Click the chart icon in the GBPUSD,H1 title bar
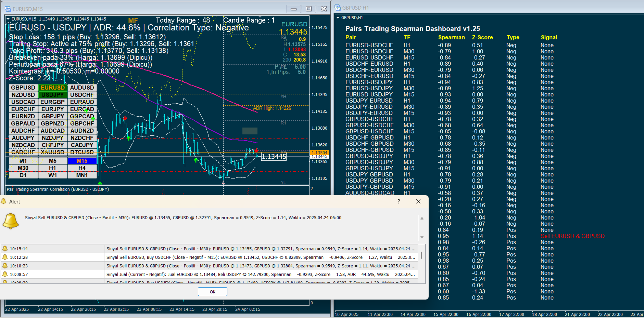The image size is (644, 318). [x=337, y=7]
